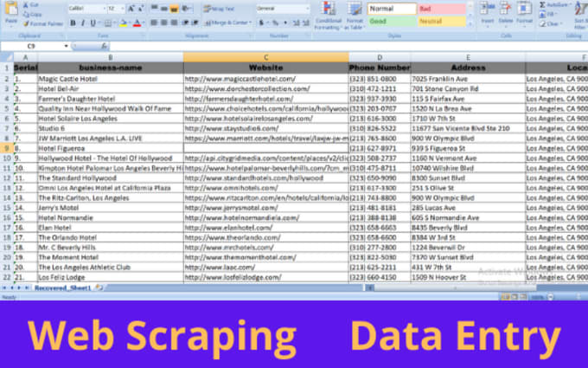Open Insert Function fx button
The image size is (588, 368).
(104, 46)
